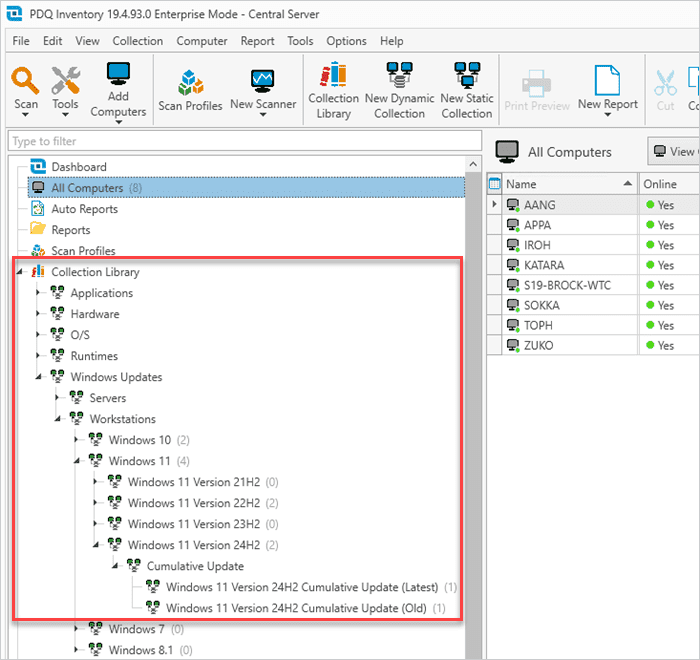This screenshot has height=660, width=700.
Task: Expand the Servers node
Action: tap(58, 397)
